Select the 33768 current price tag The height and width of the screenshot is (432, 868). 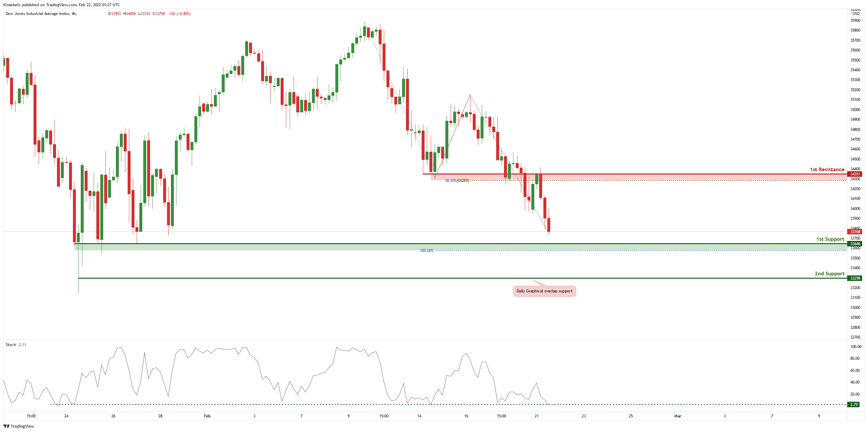point(855,232)
